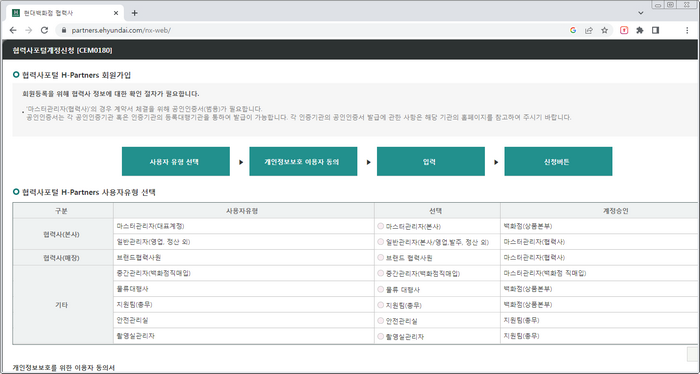Select 촬영실관리자 radio button
700x374 pixels.
[380, 336]
